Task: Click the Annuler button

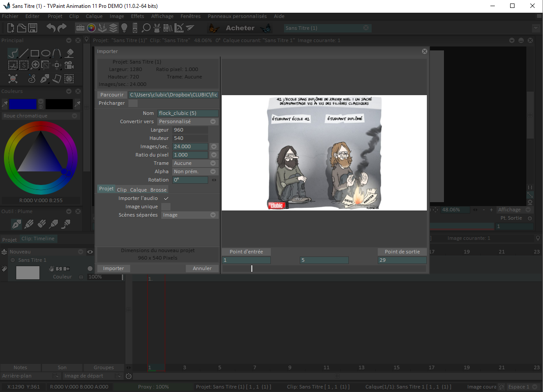Action: [202, 268]
